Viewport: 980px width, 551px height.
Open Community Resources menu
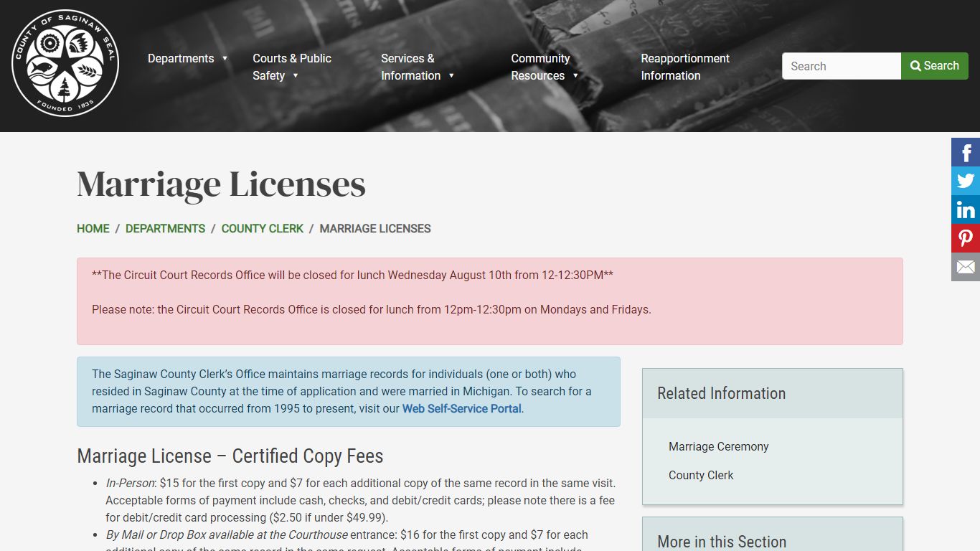click(540, 67)
